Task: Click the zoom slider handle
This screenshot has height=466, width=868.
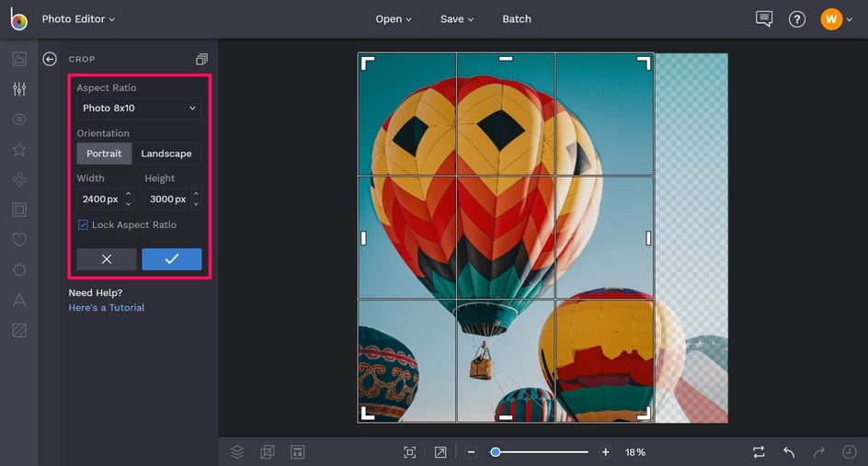Action: (496, 452)
